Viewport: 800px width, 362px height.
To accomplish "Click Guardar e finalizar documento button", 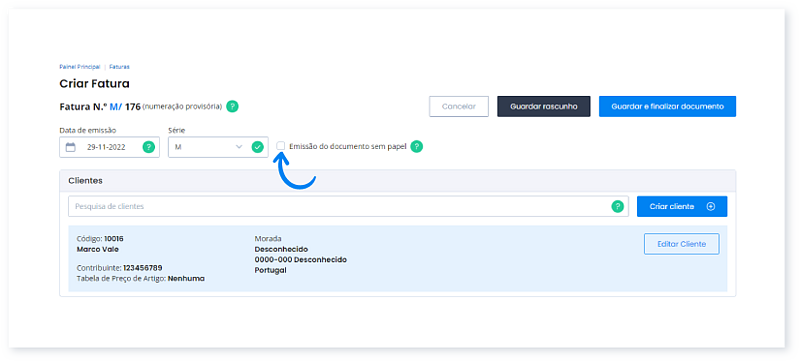I will coord(667,107).
